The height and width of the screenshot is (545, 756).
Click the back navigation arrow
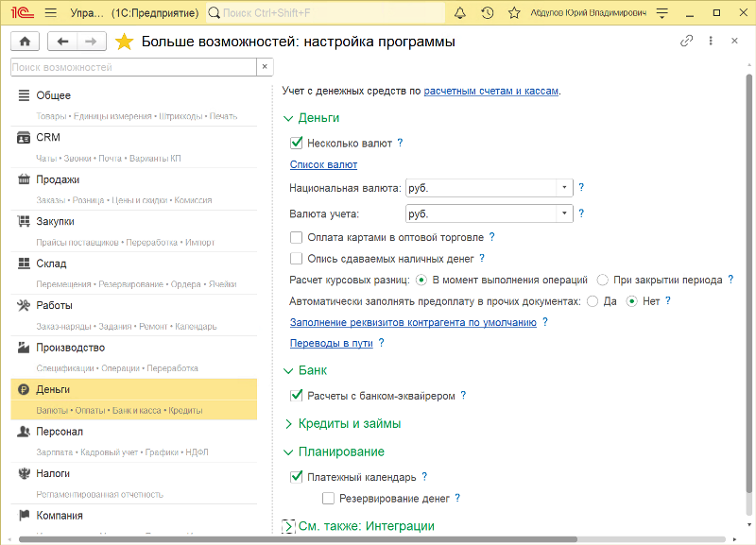point(63,42)
